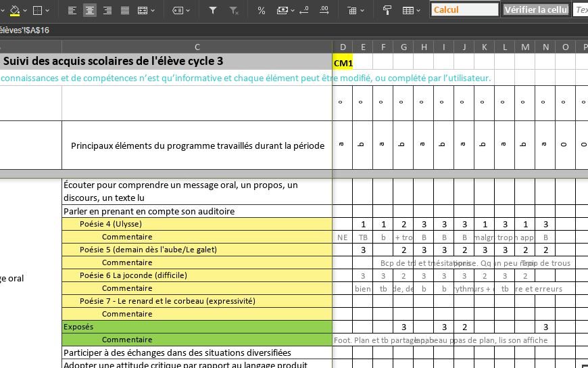
Task: Click the tag-shaped toolbar icon
Action: 178,11
